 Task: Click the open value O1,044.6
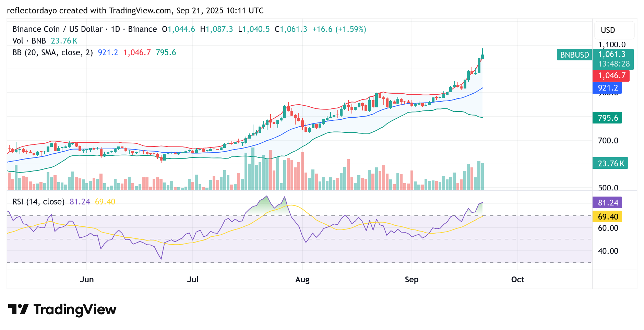click(178, 29)
